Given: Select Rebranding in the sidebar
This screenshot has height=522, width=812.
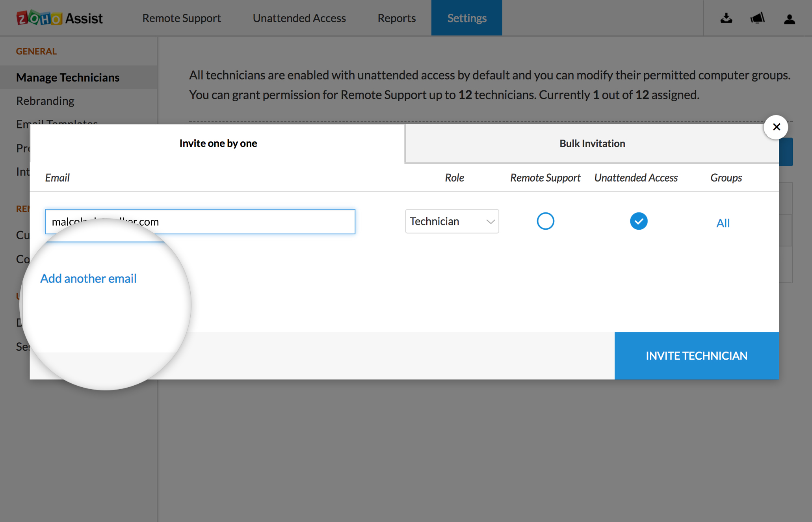Looking at the screenshot, I should [x=45, y=101].
